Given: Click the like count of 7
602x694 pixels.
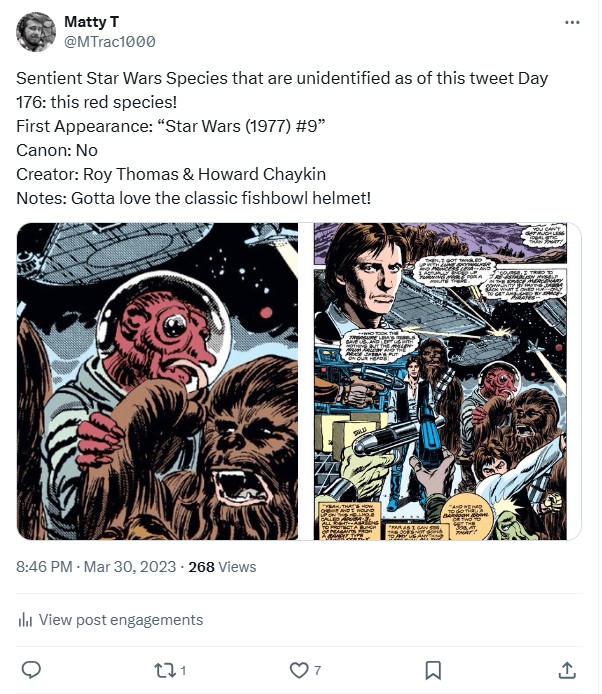Looking at the screenshot, I should 317,670.
